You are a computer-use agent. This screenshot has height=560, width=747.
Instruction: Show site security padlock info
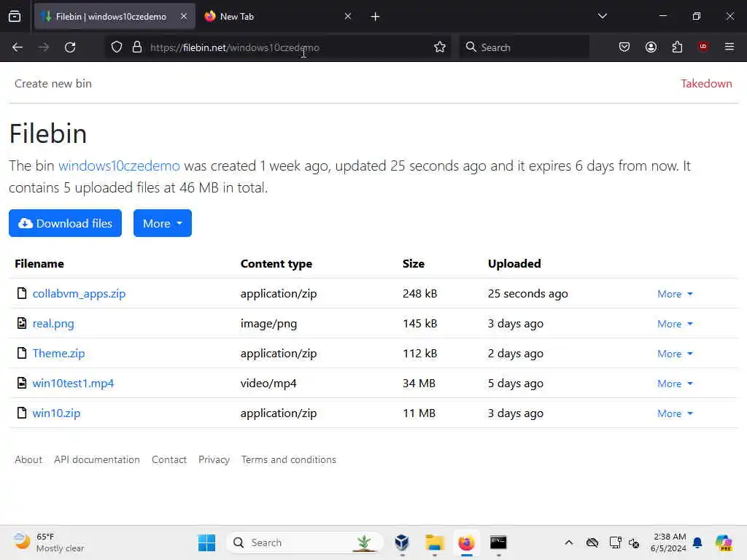point(137,47)
